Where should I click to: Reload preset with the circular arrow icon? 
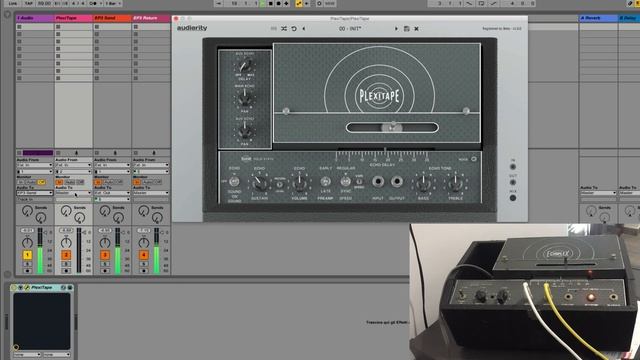pyautogui.click(x=294, y=29)
